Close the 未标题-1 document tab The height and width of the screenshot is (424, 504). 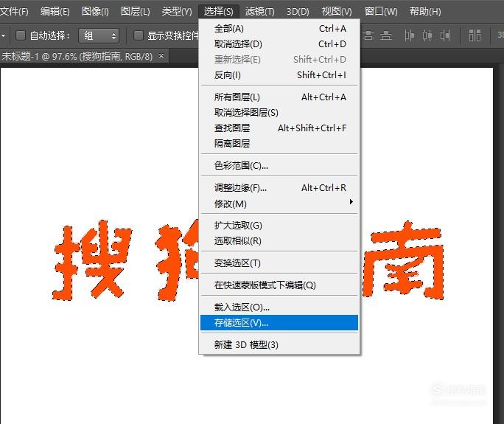point(161,56)
